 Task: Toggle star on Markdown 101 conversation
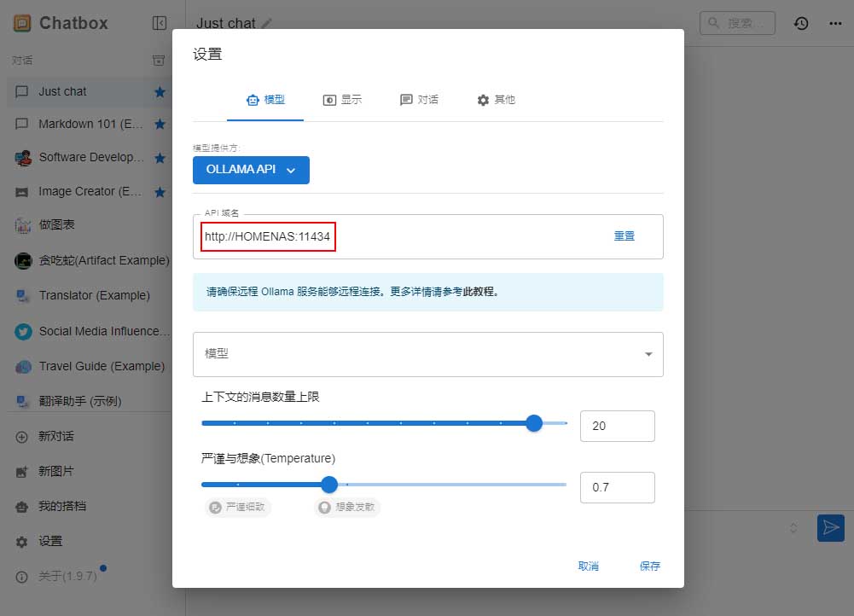pyautogui.click(x=160, y=125)
